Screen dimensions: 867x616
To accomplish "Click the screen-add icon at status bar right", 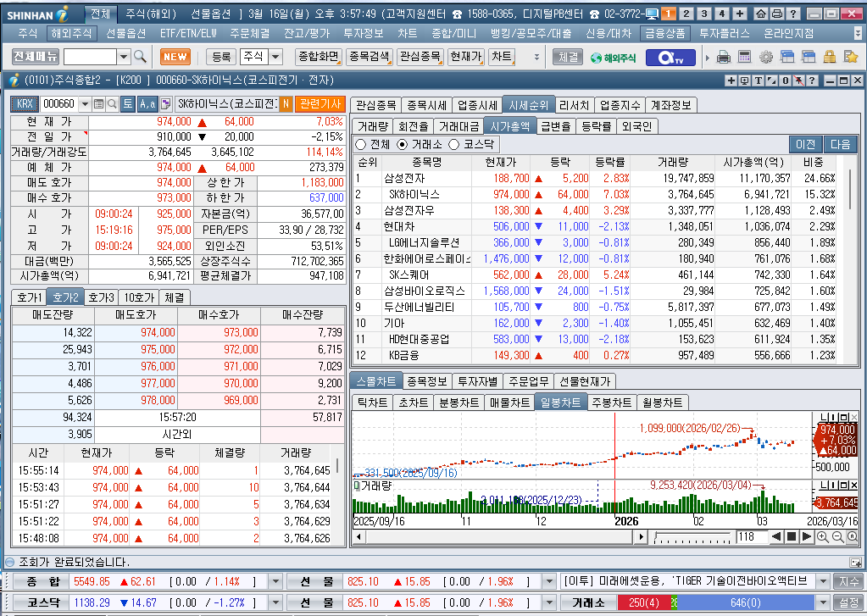I will coord(855,563).
